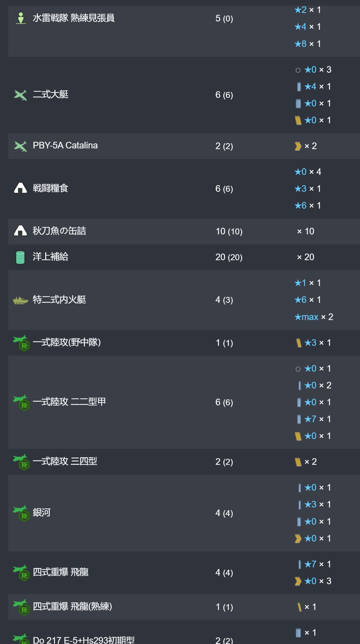Click the PBY-5A Catalina aircraft icon
The height and width of the screenshot is (644, 360).
click(20, 146)
